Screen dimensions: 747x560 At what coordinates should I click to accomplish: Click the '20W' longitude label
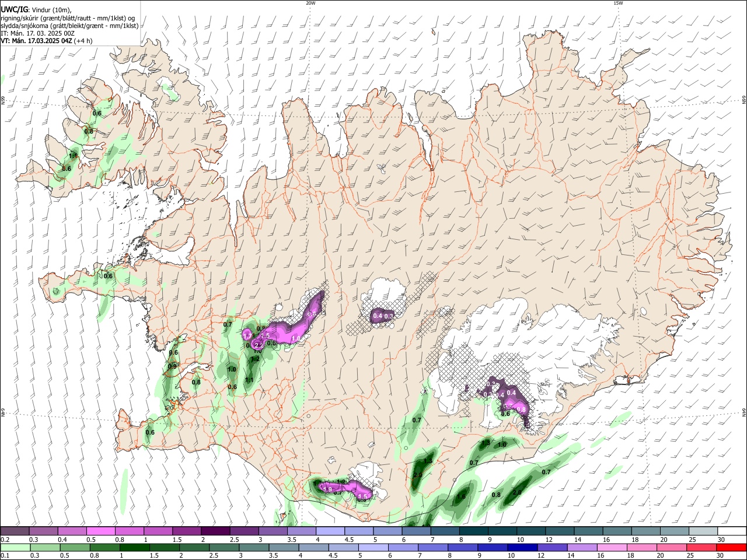tap(310, 3)
